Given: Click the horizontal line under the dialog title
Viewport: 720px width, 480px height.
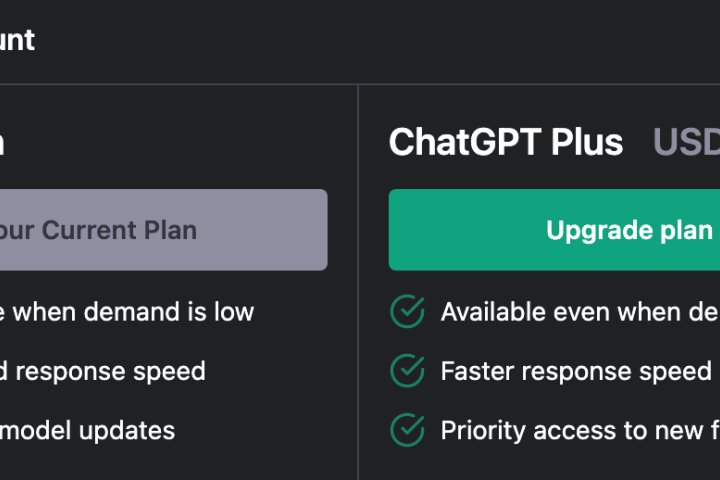Looking at the screenshot, I should point(360,84).
